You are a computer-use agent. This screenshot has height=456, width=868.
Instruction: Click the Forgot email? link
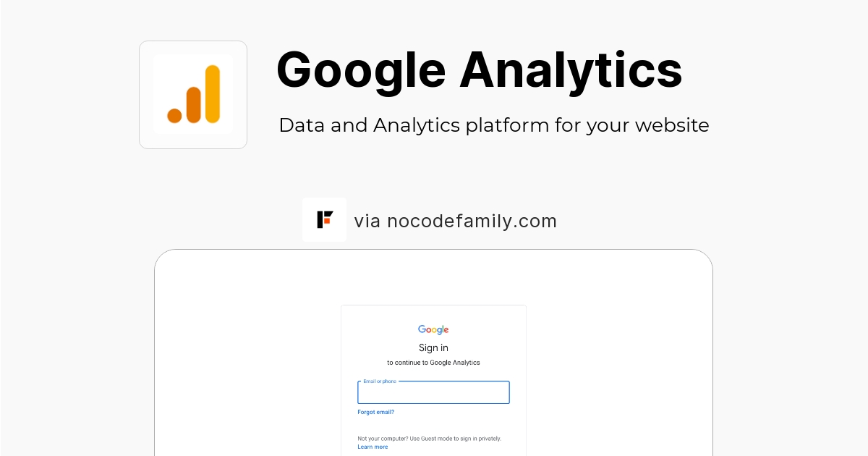pyautogui.click(x=375, y=412)
